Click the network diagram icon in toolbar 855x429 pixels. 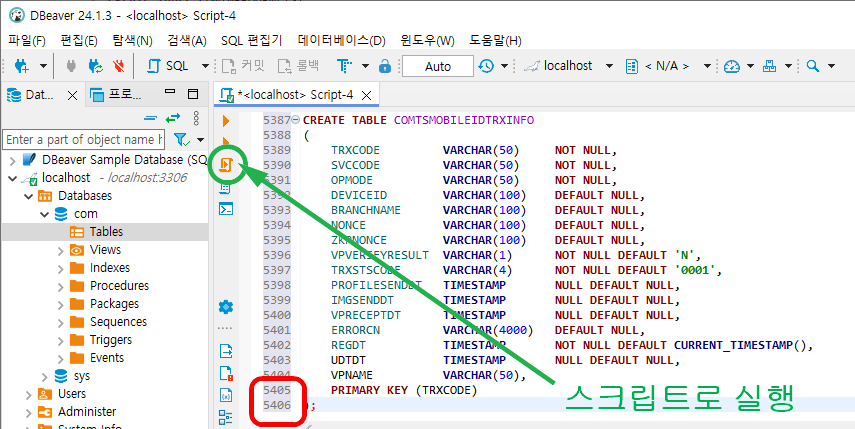[x=769, y=66]
